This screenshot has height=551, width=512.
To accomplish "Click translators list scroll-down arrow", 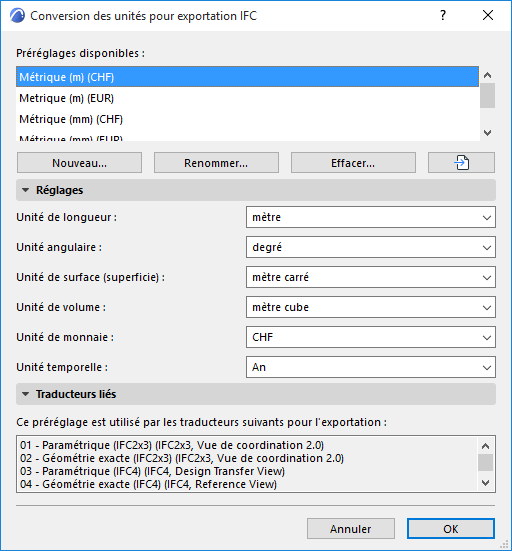I will 485,483.
